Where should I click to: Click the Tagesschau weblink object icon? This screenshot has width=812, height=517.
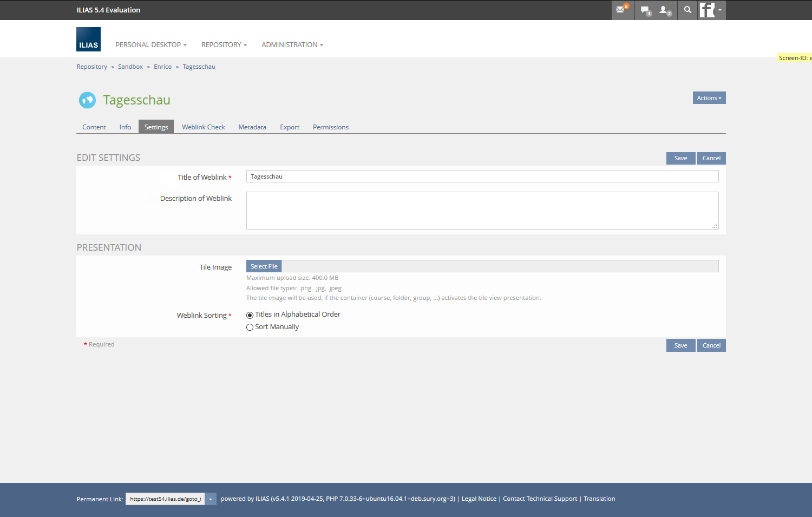click(87, 100)
